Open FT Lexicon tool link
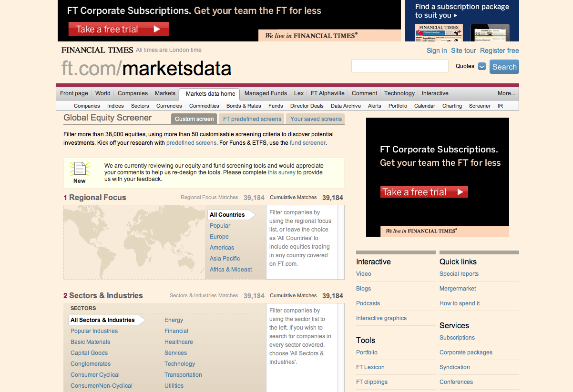 [370, 367]
